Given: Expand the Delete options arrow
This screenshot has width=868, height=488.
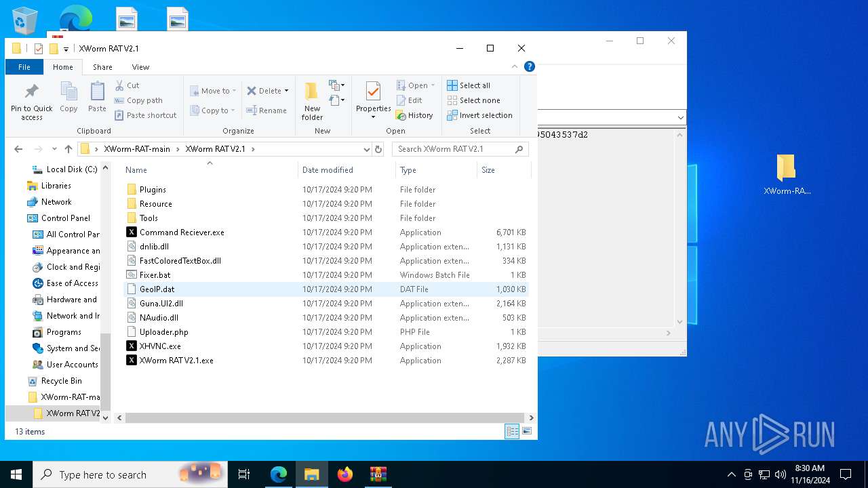Looking at the screenshot, I should [286, 91].
